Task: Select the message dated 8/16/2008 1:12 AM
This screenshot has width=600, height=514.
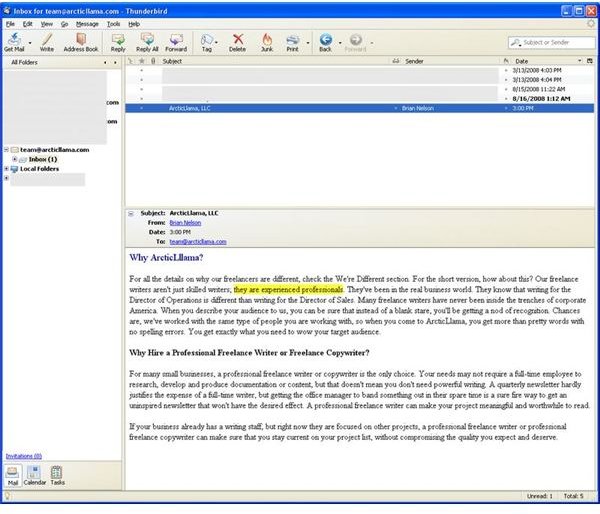Action: pyautogui.click(x=360, y=99)
